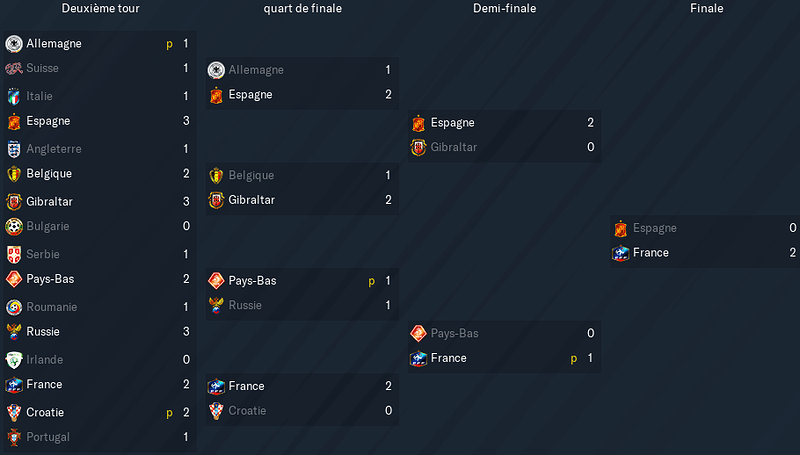
Task: Click the Finale column header
Action: [x=707, y=8]
